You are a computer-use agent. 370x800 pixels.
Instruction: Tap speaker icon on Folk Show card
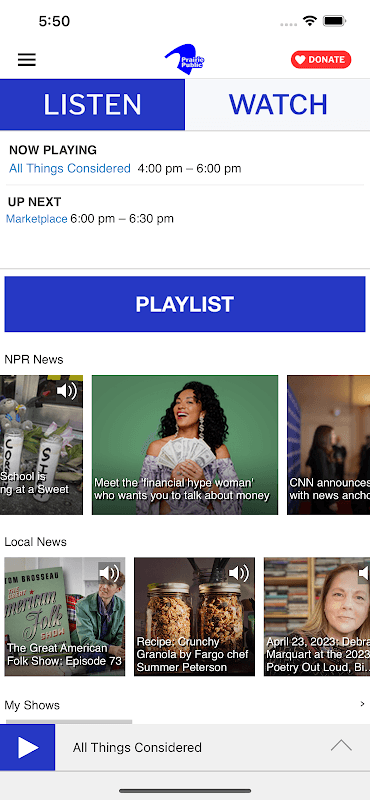coord(109,573)
